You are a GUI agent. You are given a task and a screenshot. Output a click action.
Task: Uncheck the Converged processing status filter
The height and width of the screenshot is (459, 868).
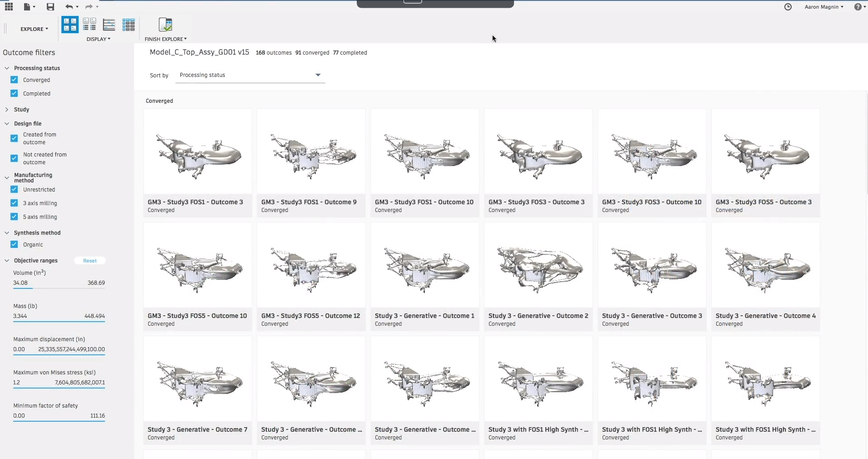click(x=14, y=80)
